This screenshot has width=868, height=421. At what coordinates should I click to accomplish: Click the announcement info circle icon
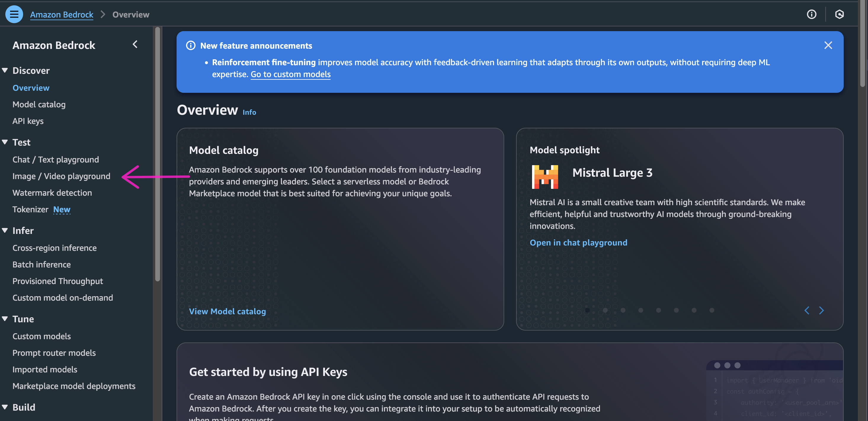pyautogui.click(x=191, y=46)
